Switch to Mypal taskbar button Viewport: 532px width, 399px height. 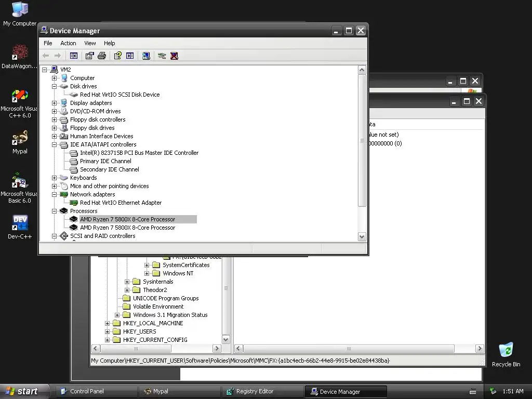click(x=180, y=391)
